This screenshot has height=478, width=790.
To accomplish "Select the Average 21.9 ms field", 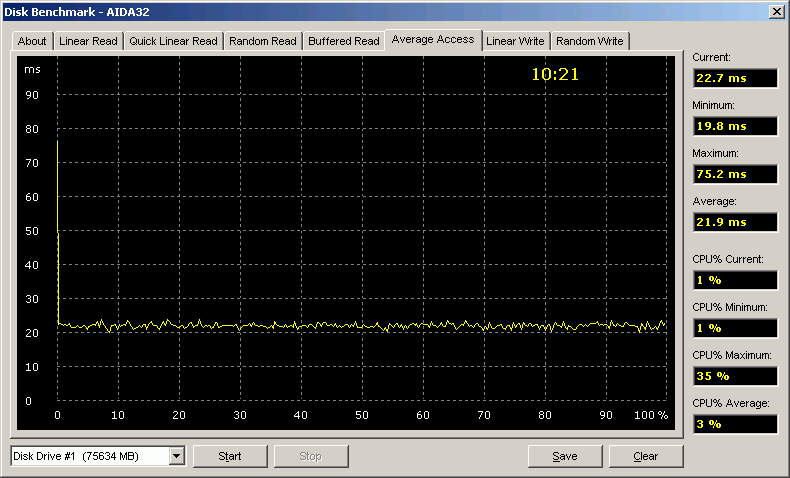I will point(734,222).
